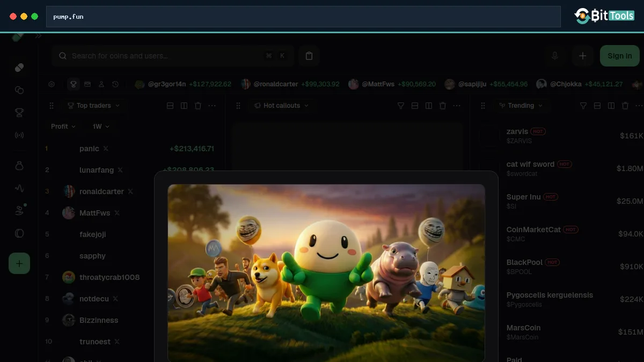Click the Sign in button
Viewport: 644px width, 362px height.
(x=619, y=56)
